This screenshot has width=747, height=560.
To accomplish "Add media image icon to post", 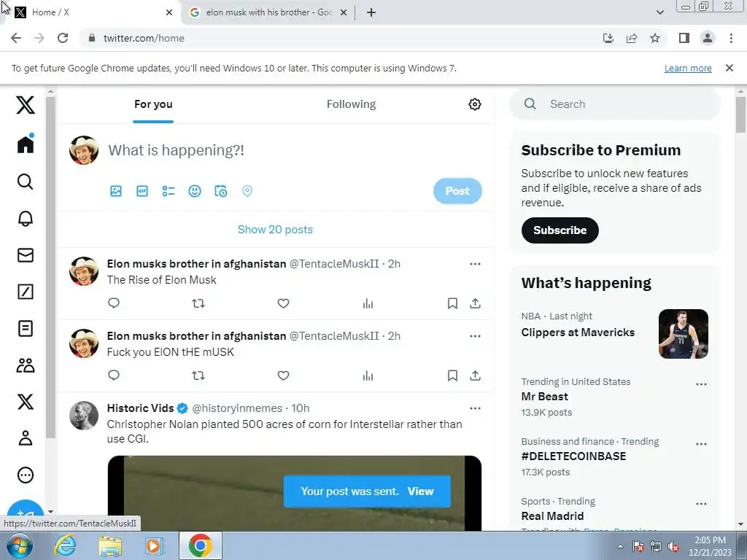I will click(116, 191).
